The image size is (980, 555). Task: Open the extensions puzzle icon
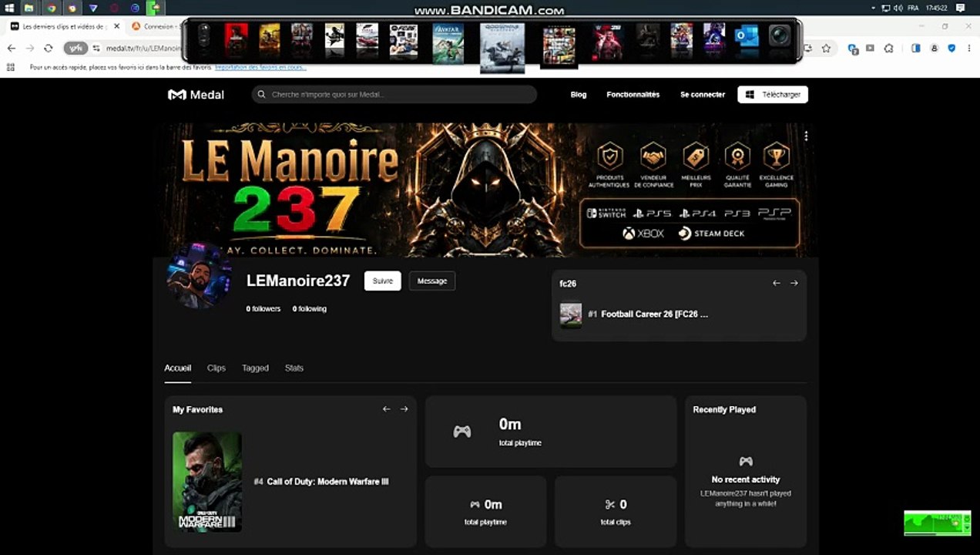888,48
